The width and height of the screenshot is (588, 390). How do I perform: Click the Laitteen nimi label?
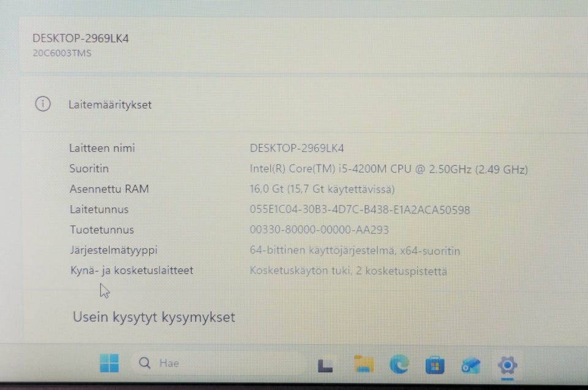click(x=102, y=148)
